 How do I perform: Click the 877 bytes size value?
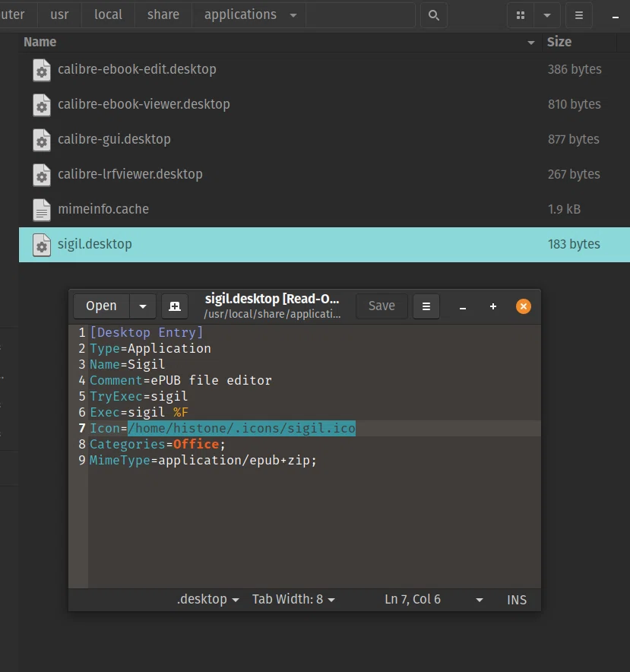click(x=574, y=139)
